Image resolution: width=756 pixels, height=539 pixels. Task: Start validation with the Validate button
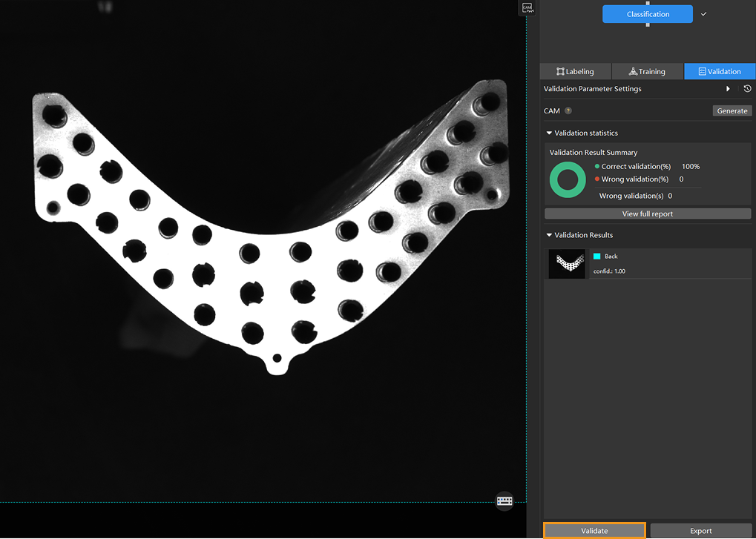pos(594,530)
